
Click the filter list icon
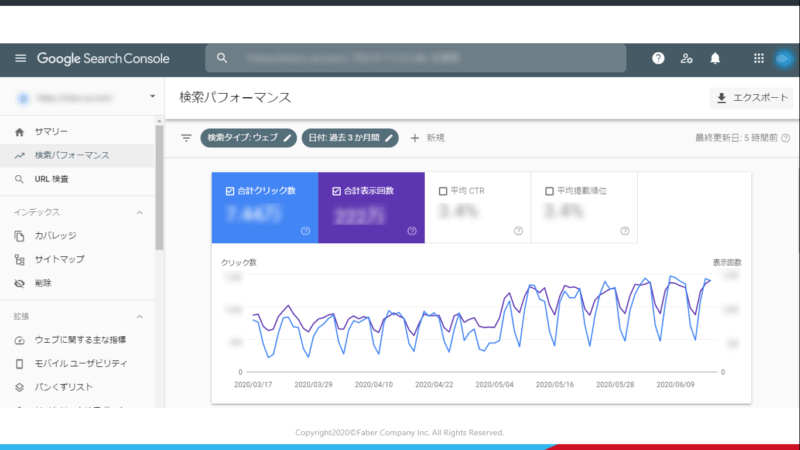185,138
